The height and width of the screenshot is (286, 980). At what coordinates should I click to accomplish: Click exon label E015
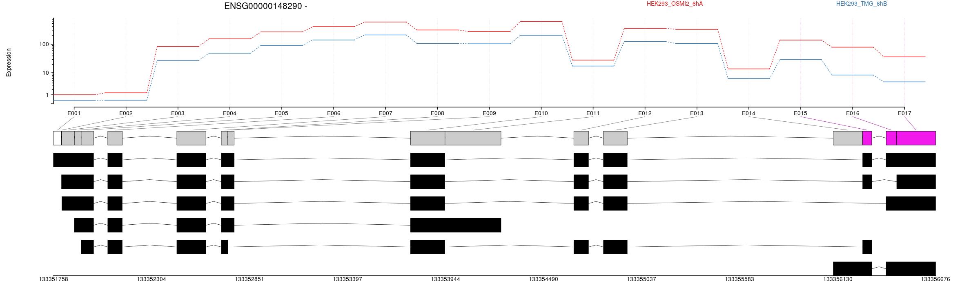click(800, 113)
